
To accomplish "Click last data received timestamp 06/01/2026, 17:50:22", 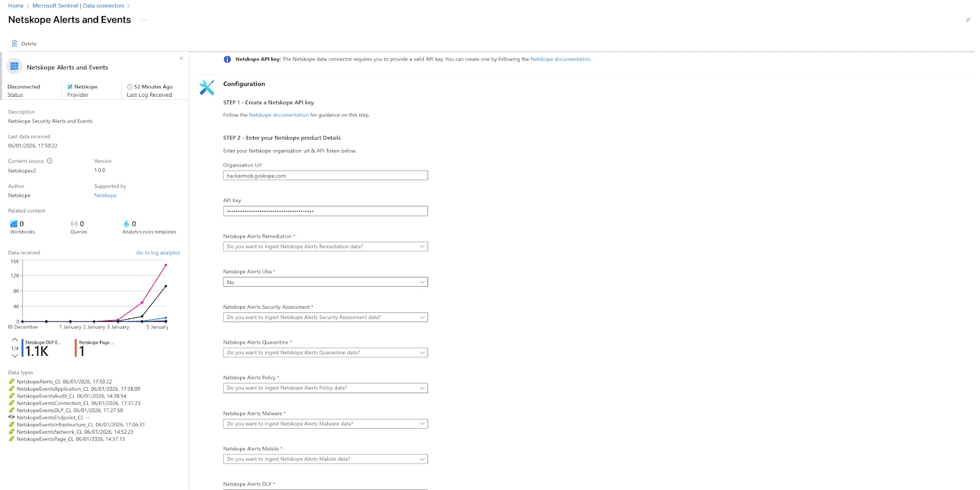I will (32, 146).
